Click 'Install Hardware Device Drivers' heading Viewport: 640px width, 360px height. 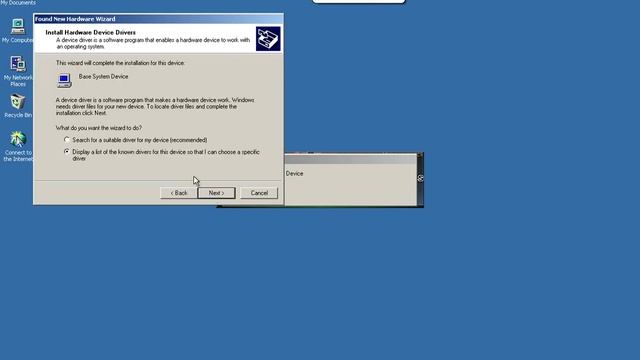[x=91, y=32]
